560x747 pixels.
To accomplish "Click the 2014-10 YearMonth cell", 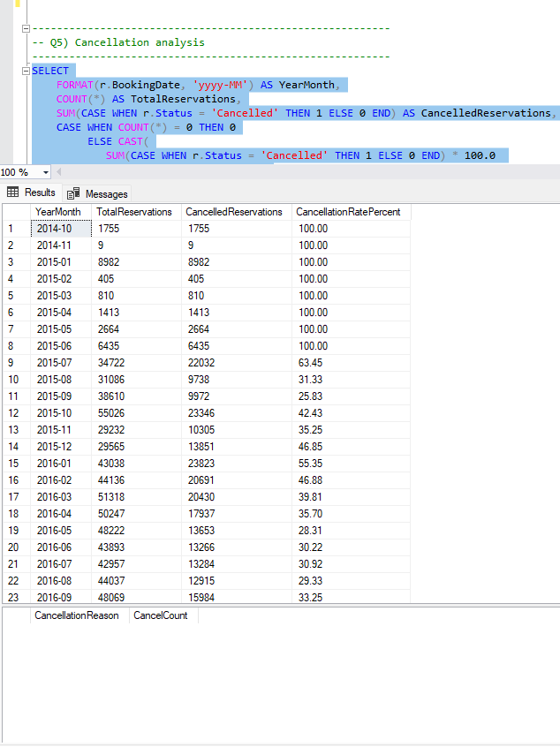I will click(61, 229).
